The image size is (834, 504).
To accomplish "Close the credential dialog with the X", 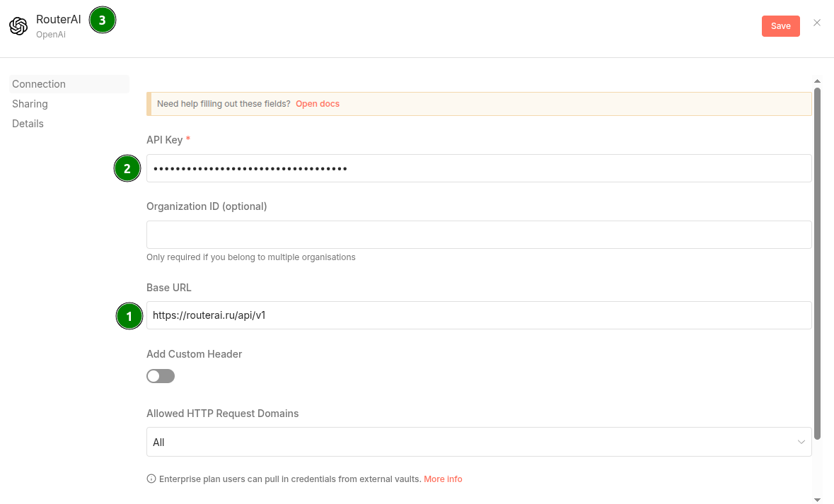I will [817, 23].
